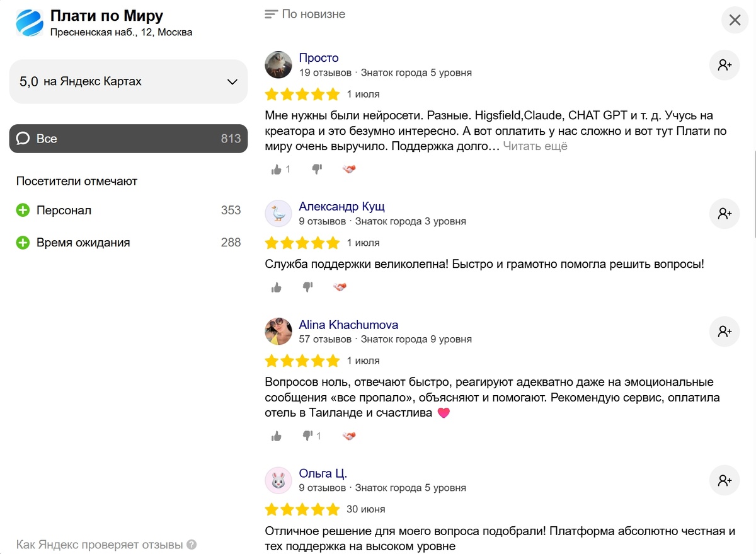Open Как Яндекс проверяет отзывы link
Screen dimensions: 756x554
click(x=100, y=545)
